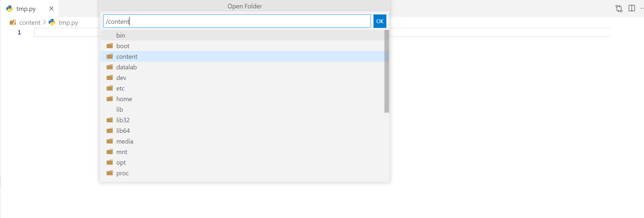
Task: Open the more actions ellipsis menu
Action: [642, 8]
